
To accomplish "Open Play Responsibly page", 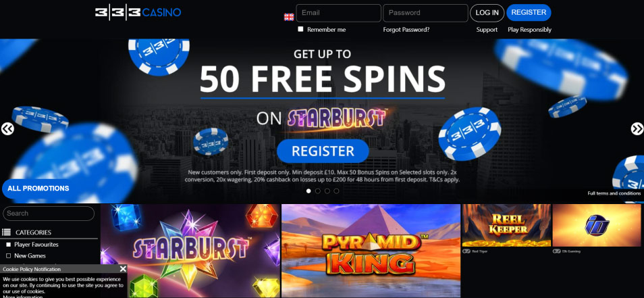I will coord(529,30).
